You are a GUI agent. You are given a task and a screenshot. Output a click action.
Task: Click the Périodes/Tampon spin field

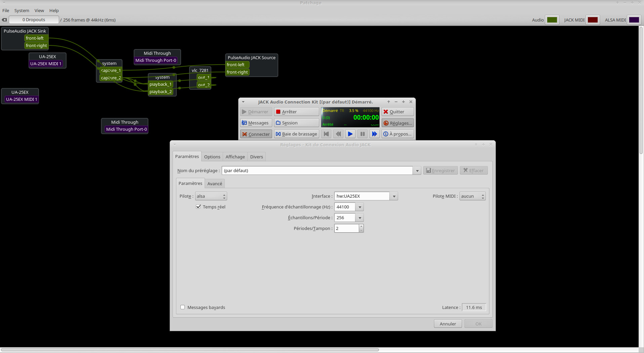346,229
